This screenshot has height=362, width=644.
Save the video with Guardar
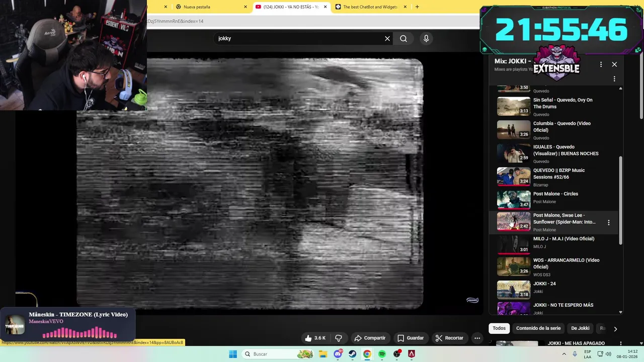click(x=411, y=338)
